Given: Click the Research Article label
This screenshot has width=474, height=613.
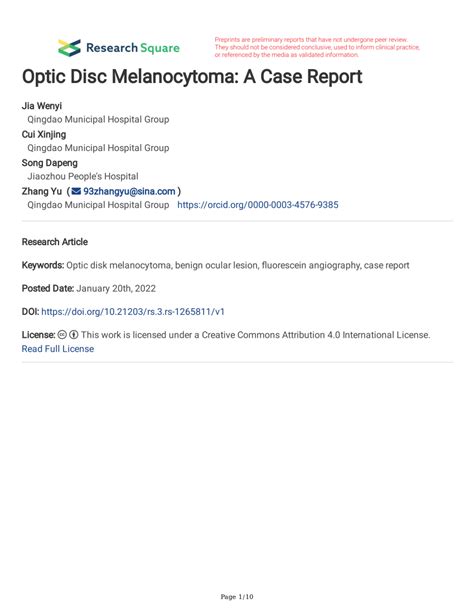Looking at the screenshot, I should click(55, 242).
